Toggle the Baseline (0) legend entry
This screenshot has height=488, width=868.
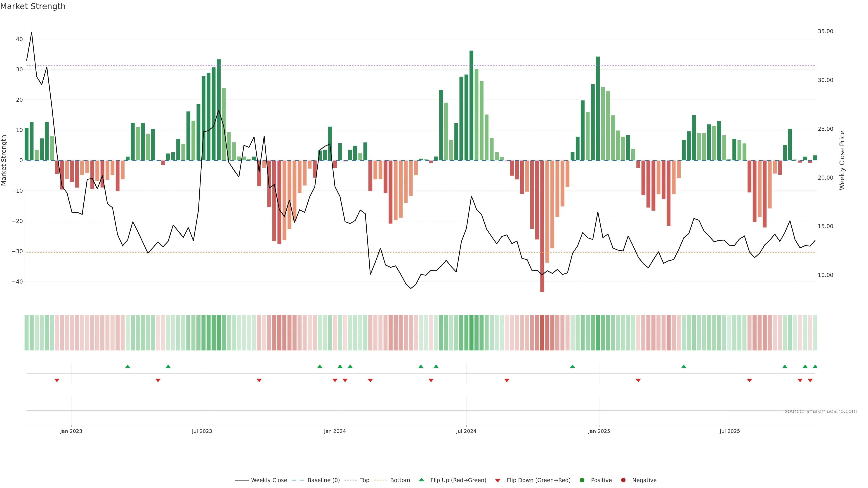point(323,480)
